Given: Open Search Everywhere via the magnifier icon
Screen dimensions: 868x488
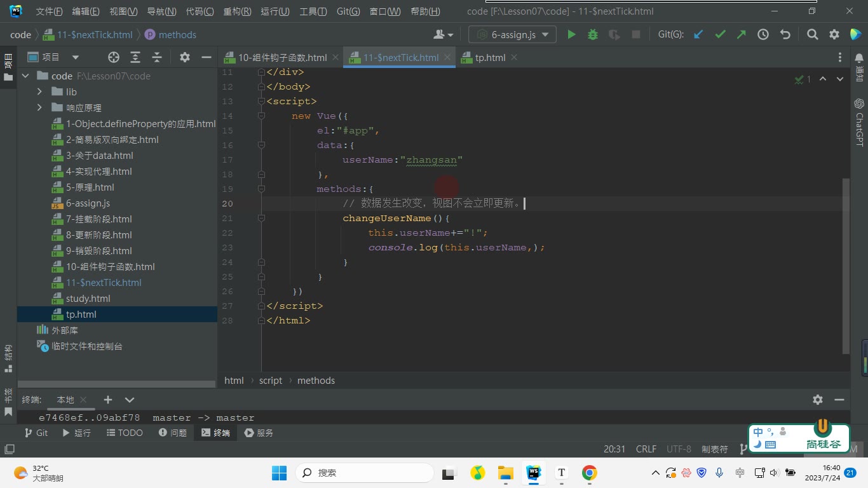Looking at the screenshot, I should point(812,34).
